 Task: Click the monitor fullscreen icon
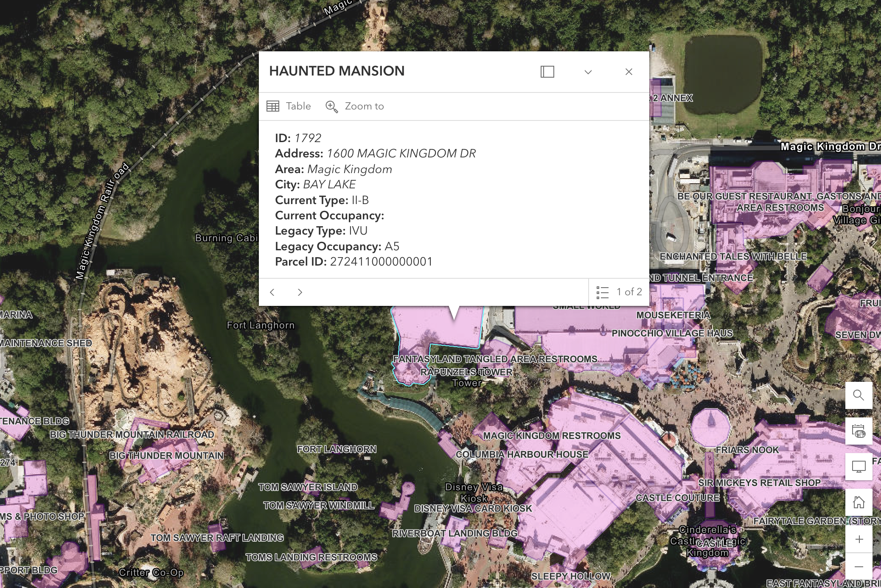point(859,467)
